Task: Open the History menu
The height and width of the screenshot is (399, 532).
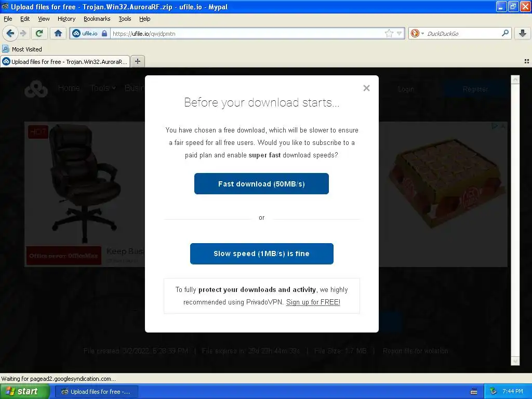Action: click(66, 19)
